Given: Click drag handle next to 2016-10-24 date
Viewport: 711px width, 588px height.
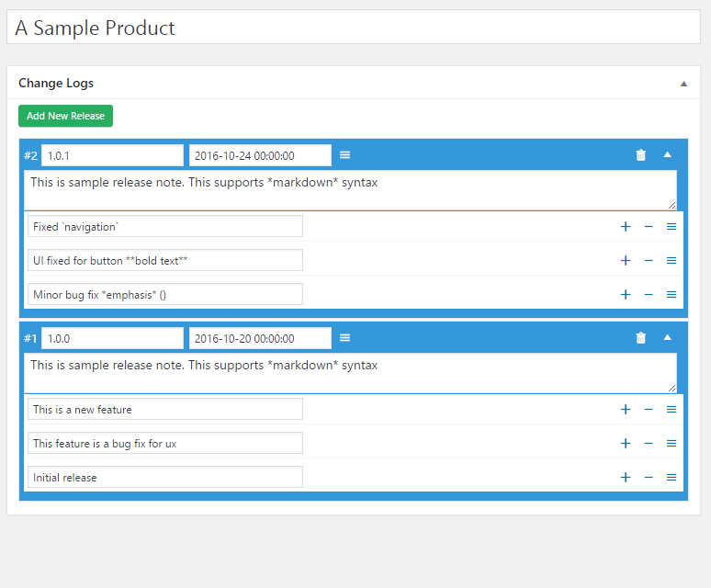Looking at the screenshot, I should pyautogui.click(x=345, y=155).
